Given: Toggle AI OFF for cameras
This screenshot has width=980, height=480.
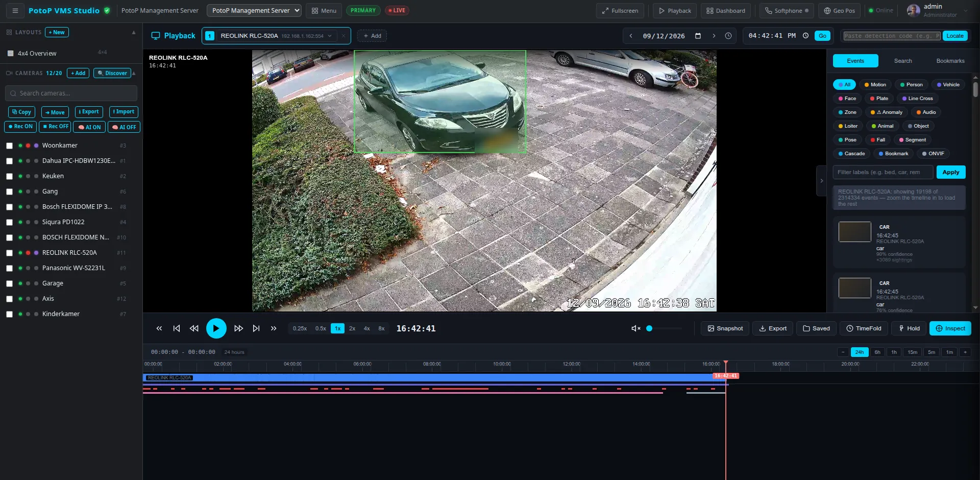Looking at the screenshot, I should [x=124, y=127].
